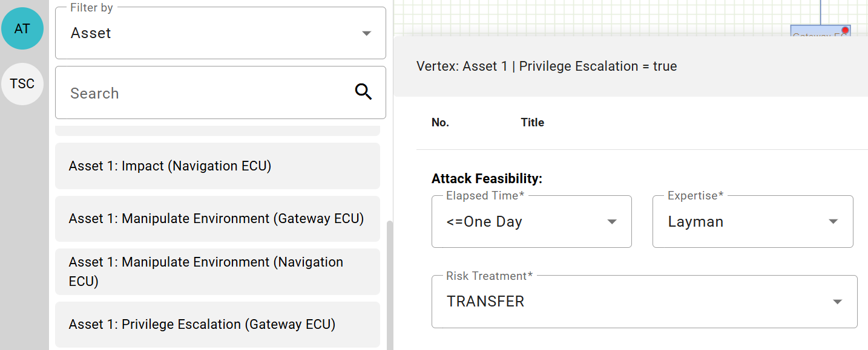The width and height of the screenshot is (868, 350).
Task: Open the Expertise dropdown
Action: point(833,221)
